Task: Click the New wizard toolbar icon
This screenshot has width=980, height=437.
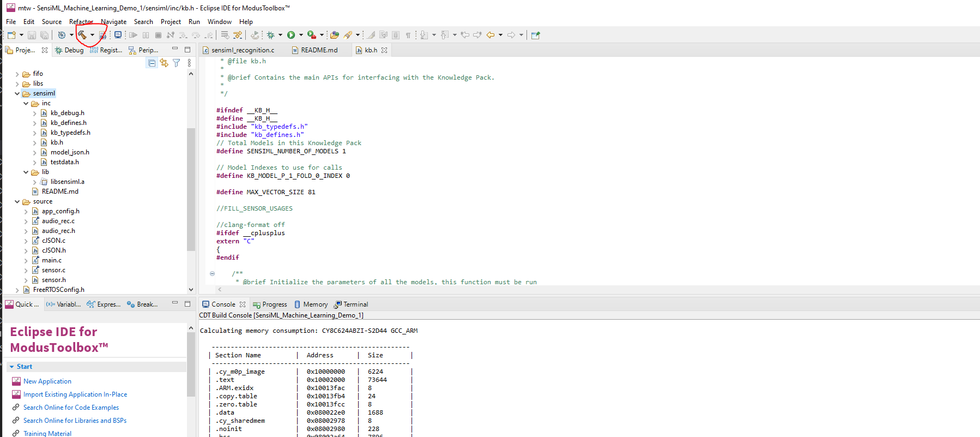Action: click(x=11, y=35)
